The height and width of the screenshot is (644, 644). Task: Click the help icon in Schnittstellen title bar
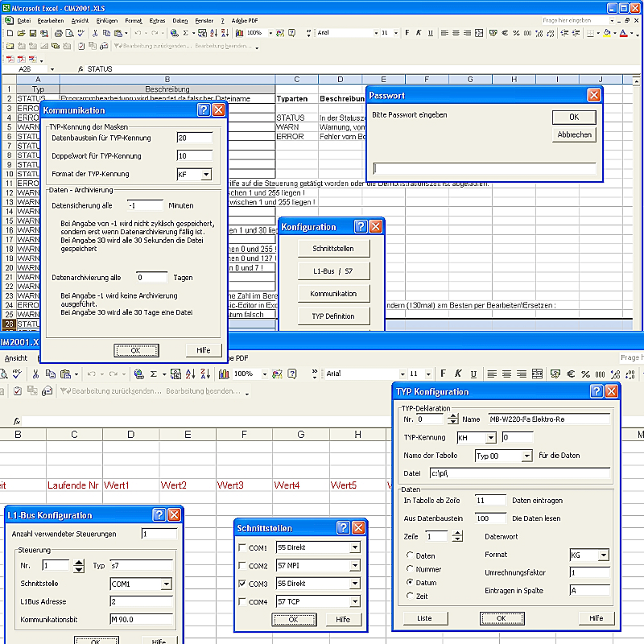tap(344, 527)
